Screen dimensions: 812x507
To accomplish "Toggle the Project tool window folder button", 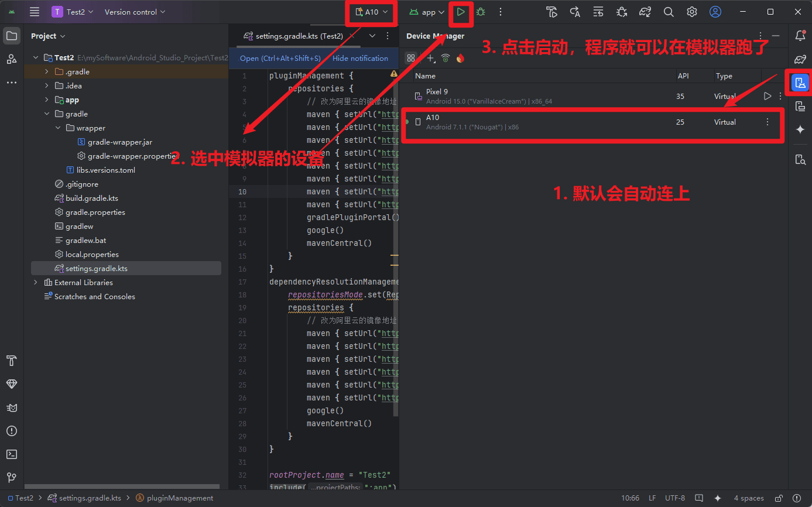I will pyautogui.click(x=11, y=36).
